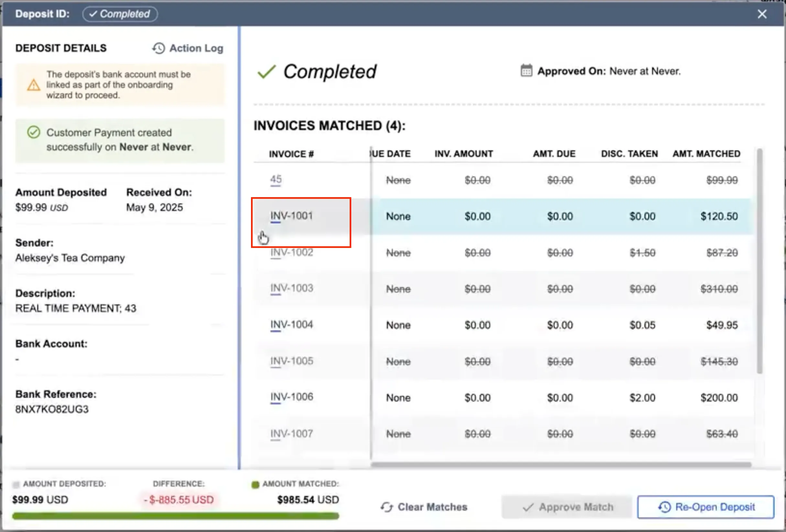Click the gray Amount Deposited legend square
Viewport: 786px width, 532px height.
(16, 485)
